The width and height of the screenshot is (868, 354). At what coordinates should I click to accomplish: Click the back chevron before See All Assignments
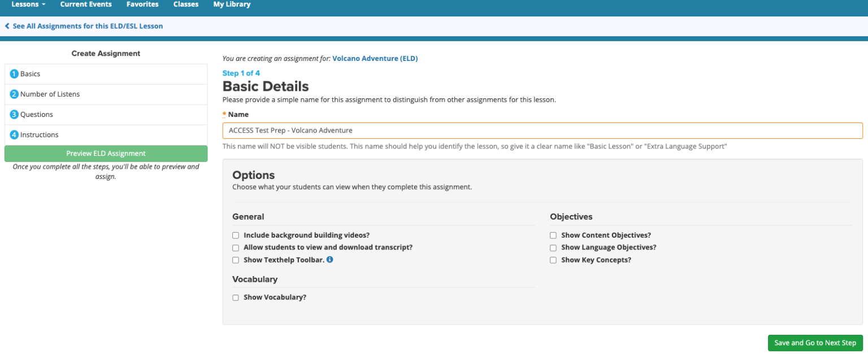pos(6,26)
